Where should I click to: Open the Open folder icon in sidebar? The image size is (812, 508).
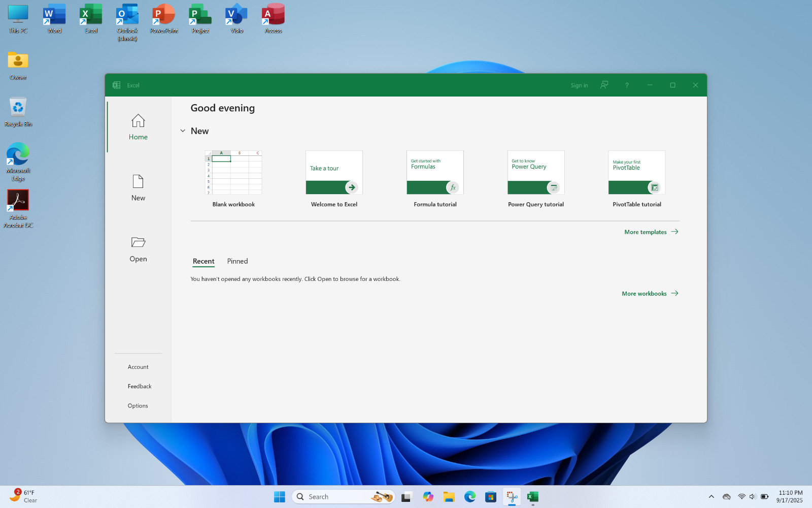click(138, 242)
